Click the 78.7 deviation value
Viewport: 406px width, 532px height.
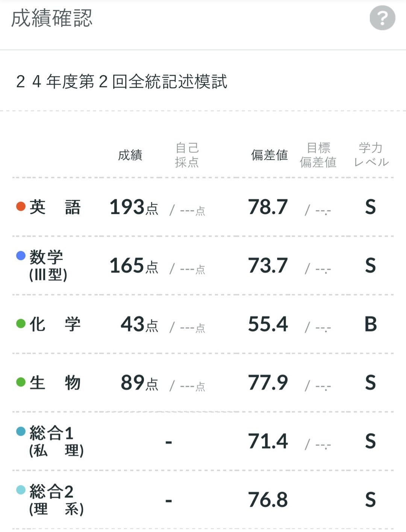(268, 207)
